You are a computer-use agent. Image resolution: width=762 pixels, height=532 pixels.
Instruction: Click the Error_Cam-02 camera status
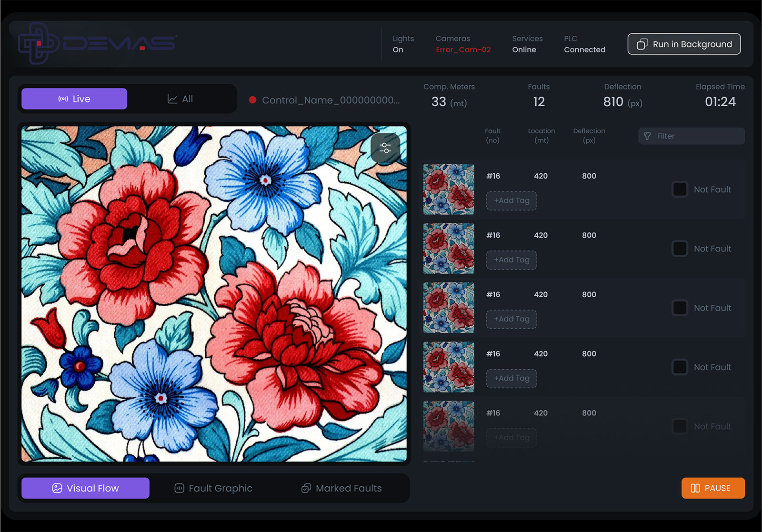point(463,50)
